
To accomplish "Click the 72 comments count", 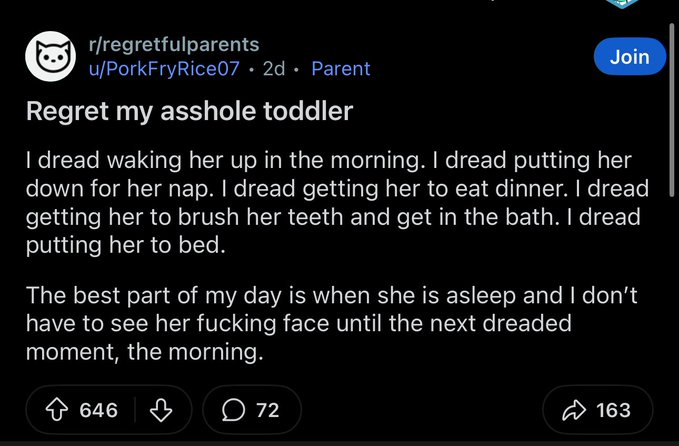I will click(267, 410).
